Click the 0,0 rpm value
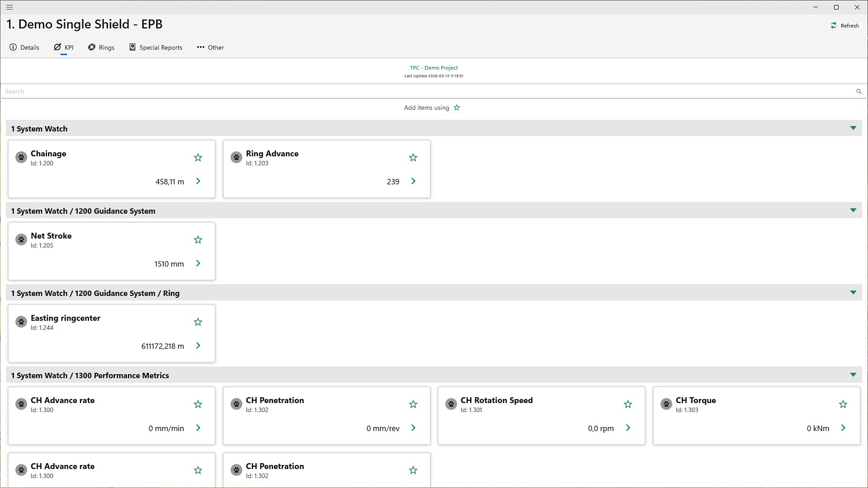This screenshot has height=488, width=868. point(601,428)
